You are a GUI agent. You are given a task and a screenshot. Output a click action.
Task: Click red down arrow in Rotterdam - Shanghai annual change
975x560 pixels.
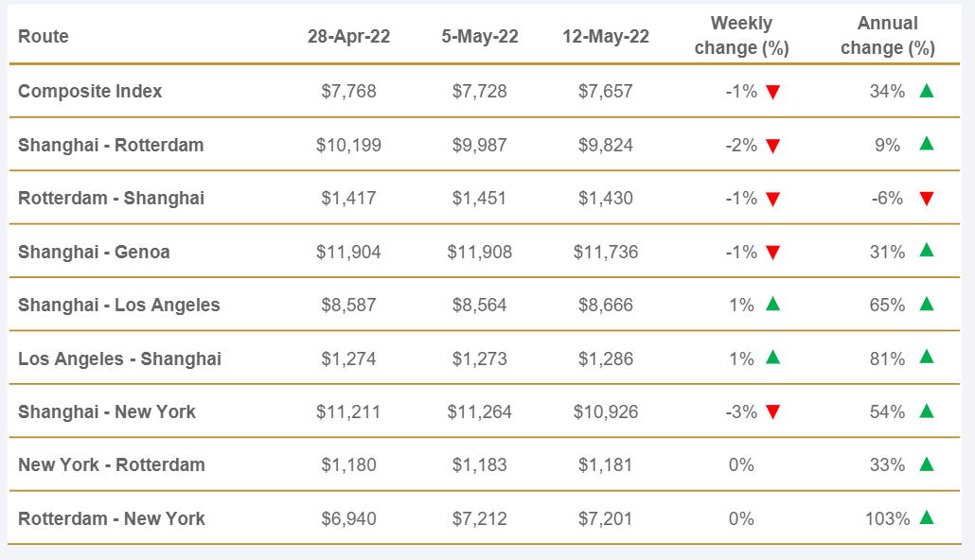click(927, 199)
